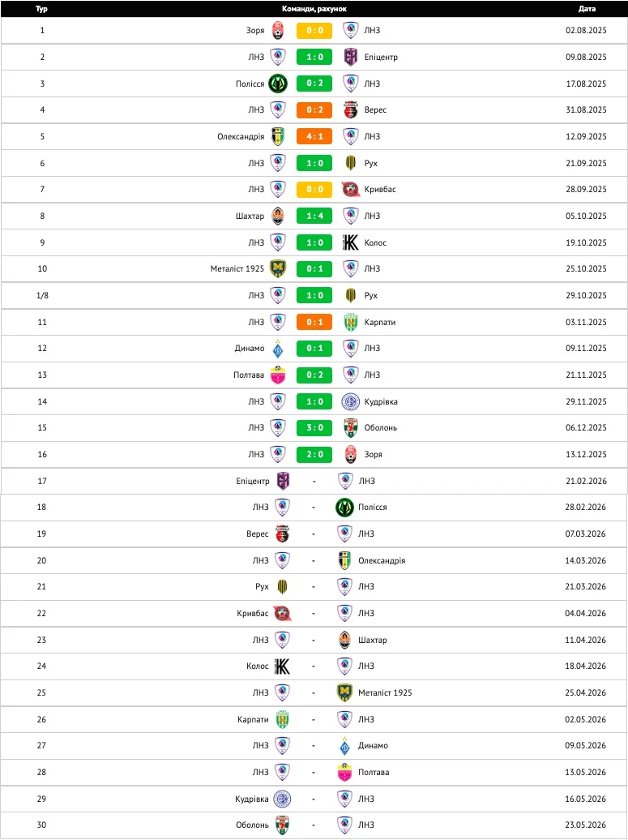Image resolution: width=628 pixels, height=840 pixels.
Task: Open the Полтава team link in round 13
Action: 248,375
